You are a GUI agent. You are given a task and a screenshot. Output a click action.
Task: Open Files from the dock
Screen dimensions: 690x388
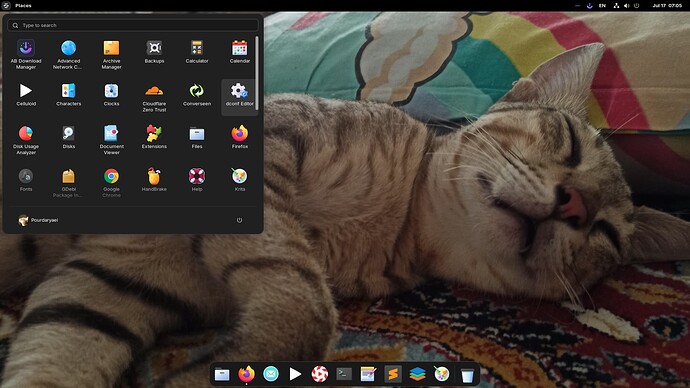[222, 374]
